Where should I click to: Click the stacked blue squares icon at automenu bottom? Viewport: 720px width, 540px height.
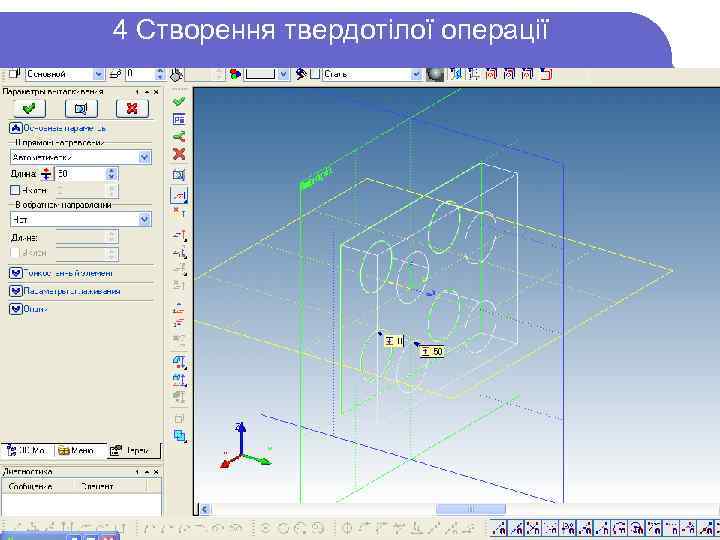click(180, 436)
